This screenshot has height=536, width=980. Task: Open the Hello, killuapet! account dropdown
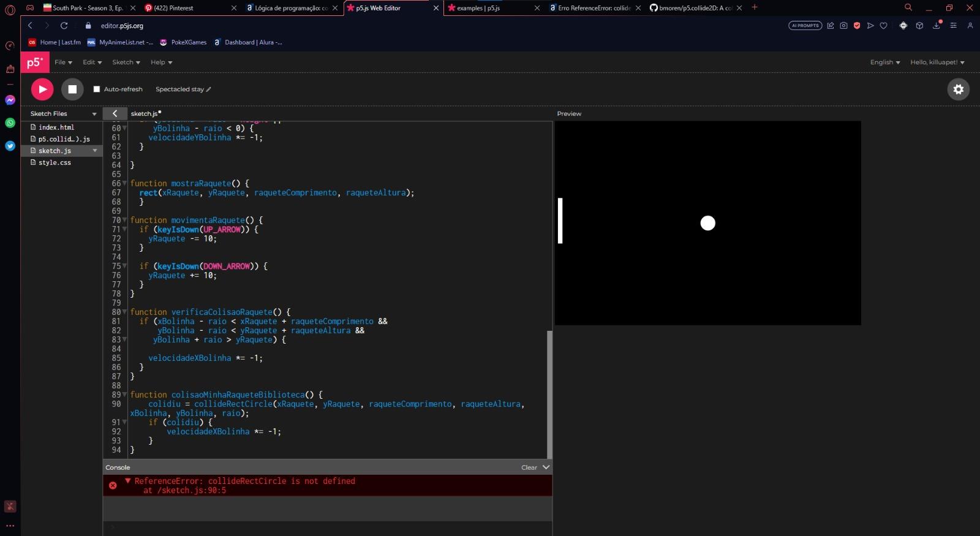[937, 62]
